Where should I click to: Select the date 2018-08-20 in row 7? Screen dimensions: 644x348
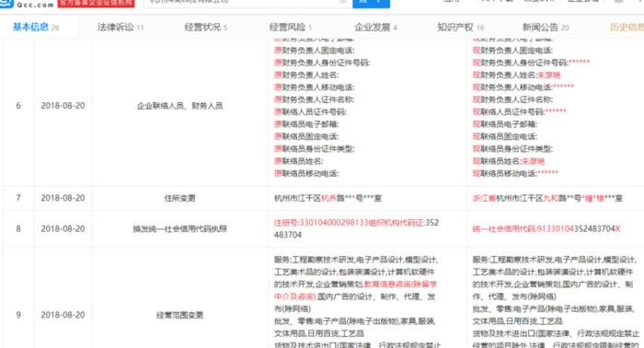point(63,198)
